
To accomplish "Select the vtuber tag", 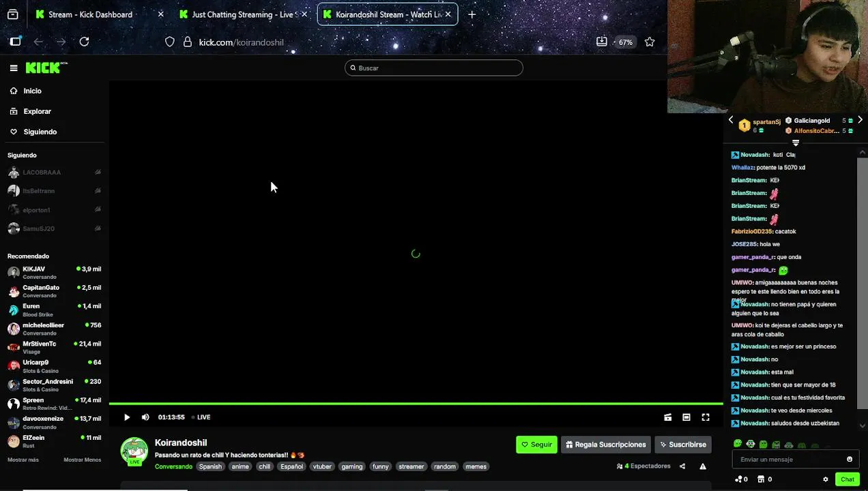I will (x=322, y=466).
